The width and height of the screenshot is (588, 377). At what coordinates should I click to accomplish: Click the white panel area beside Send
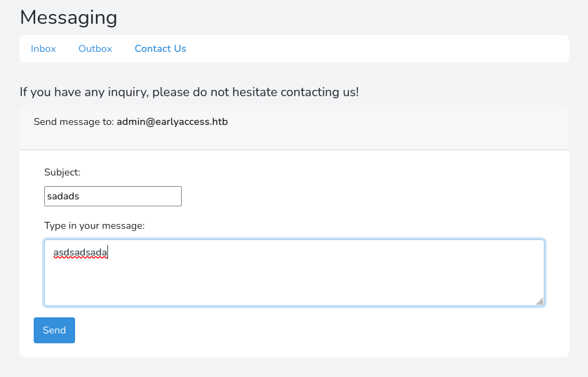[x=316, y=331]
